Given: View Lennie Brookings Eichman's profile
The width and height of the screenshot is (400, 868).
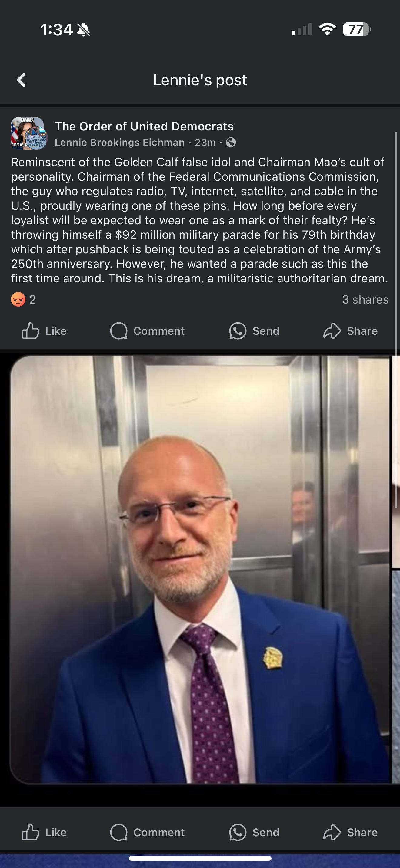Looking at the screenshot, I should tap(119, 142).
